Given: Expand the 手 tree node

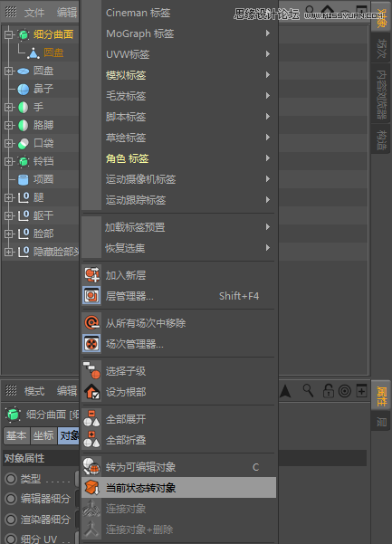Looking at the screenshot, I should coord(9,107).
